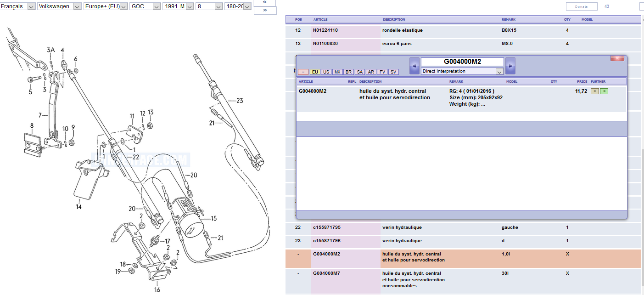The height and width of the screenshot is (295, 644).
Task: Click the article number input field
Action: click(x=462, y=62)
